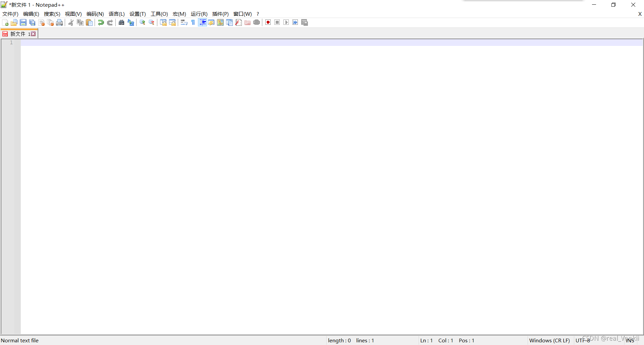The height and width of the screenshot is (345, 644).
Task: Paste from clipboard icon
Action: [x=89, y=22]
